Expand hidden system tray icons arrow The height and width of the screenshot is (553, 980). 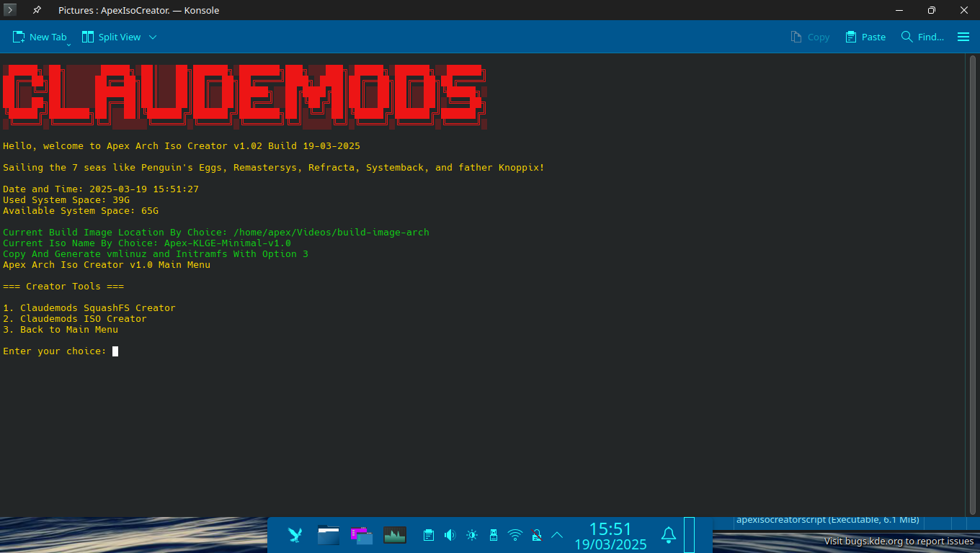[x=557, y=535]
